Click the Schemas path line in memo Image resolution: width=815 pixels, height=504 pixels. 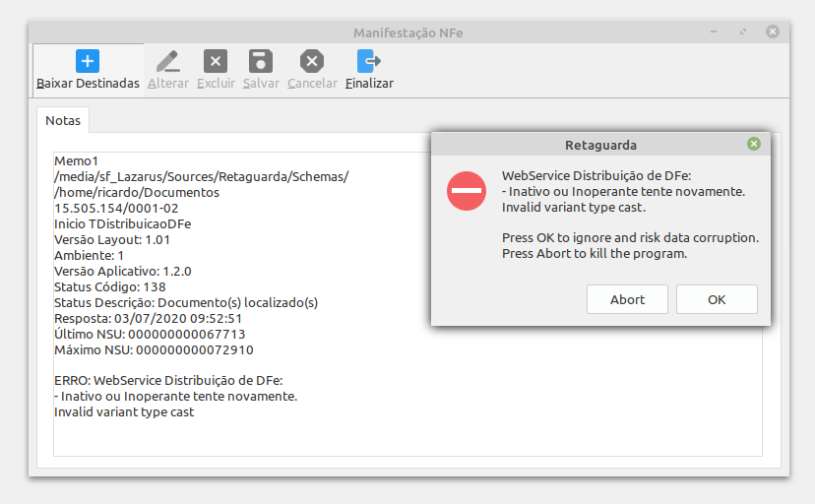(x=202, y=176)
